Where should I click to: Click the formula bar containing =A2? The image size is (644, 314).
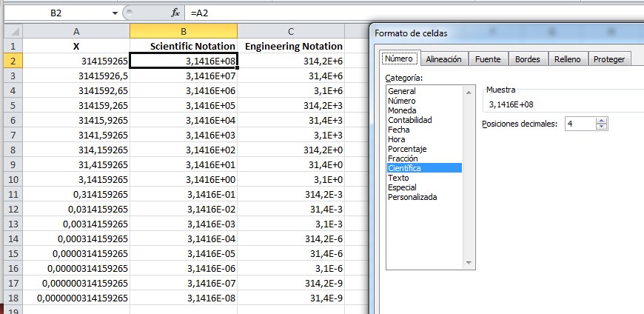[x=414, y=13]
